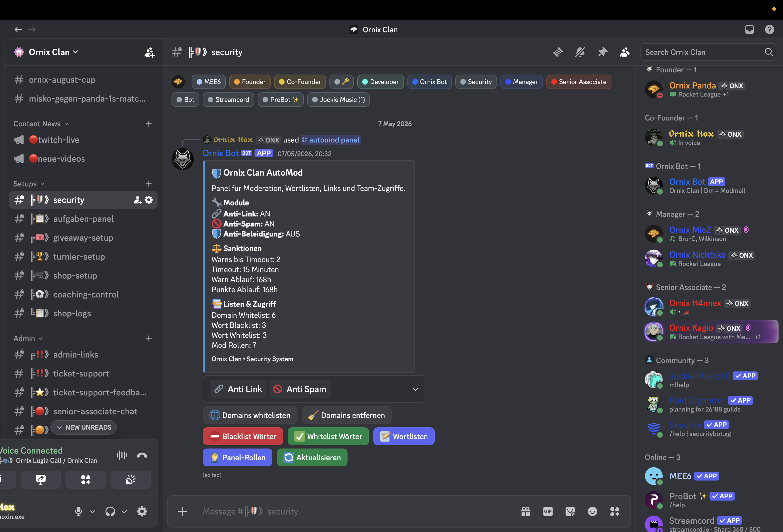Click the red Blacklist Wörter button
Viewport: 783px width, 532px height.
coord(243,436)
